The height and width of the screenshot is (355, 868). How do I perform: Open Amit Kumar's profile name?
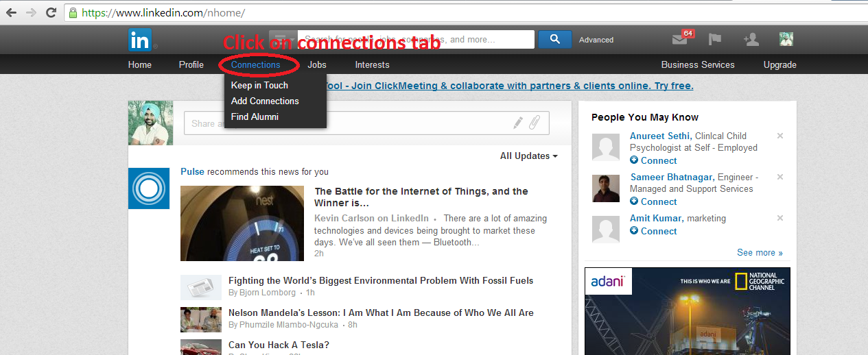pyautogui.click(x=655, y=218)
